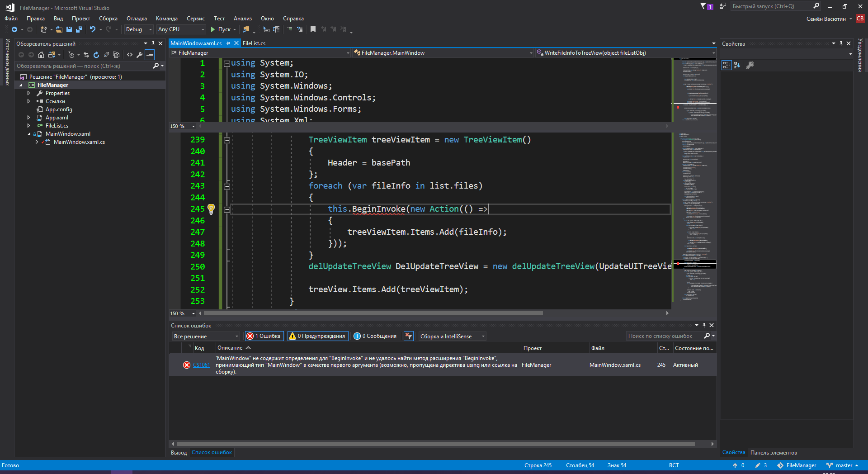Collapse the foreach block at line 243
Viewport: 868px width, 474px height.
coord(227,186)
